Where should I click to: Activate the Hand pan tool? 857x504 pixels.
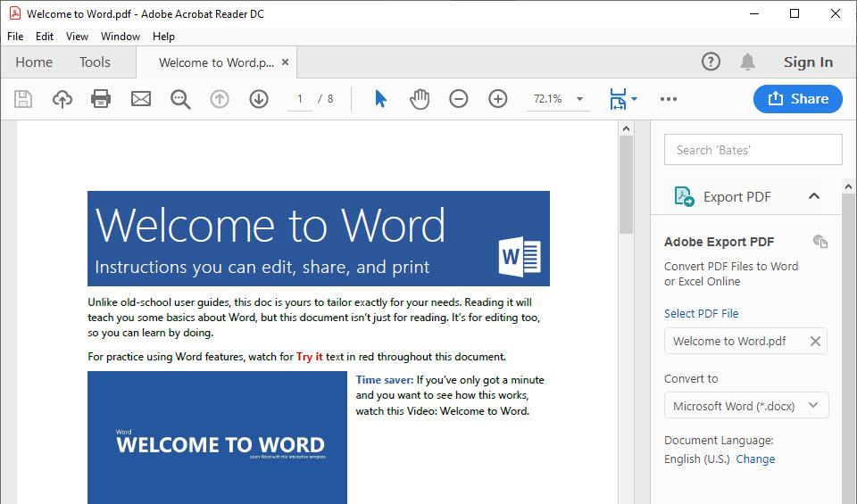pos(420,99)
